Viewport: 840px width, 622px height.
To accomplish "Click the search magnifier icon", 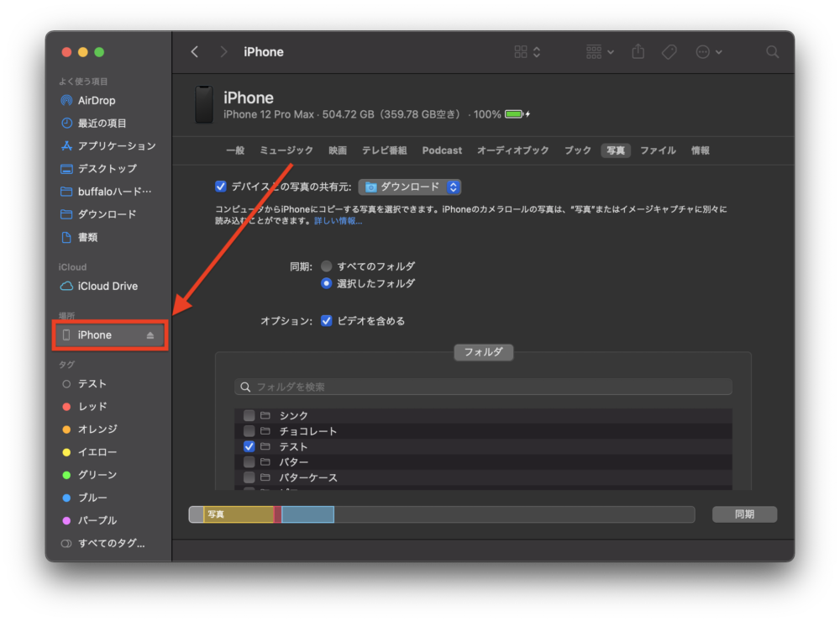I will pyautogui.click(x=772, y=52).
